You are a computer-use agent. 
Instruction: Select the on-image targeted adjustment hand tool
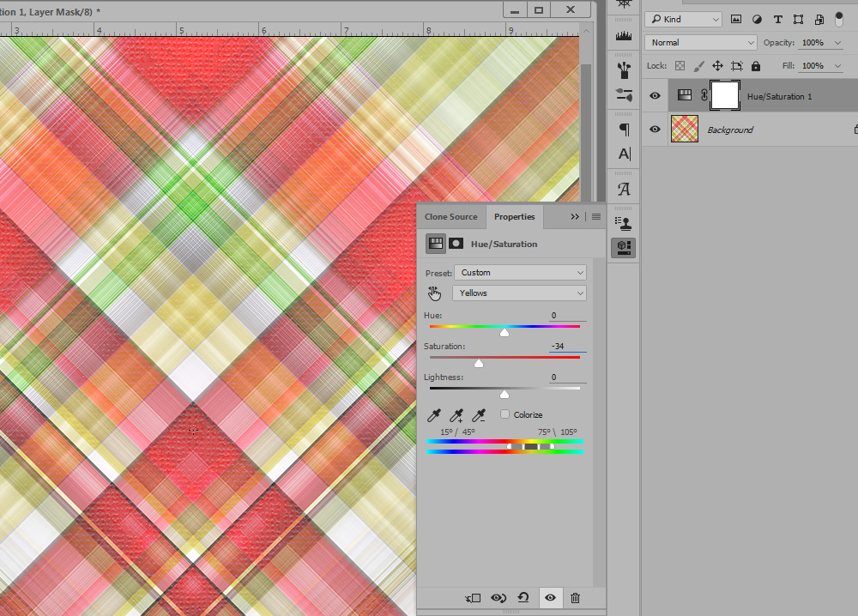434,293
